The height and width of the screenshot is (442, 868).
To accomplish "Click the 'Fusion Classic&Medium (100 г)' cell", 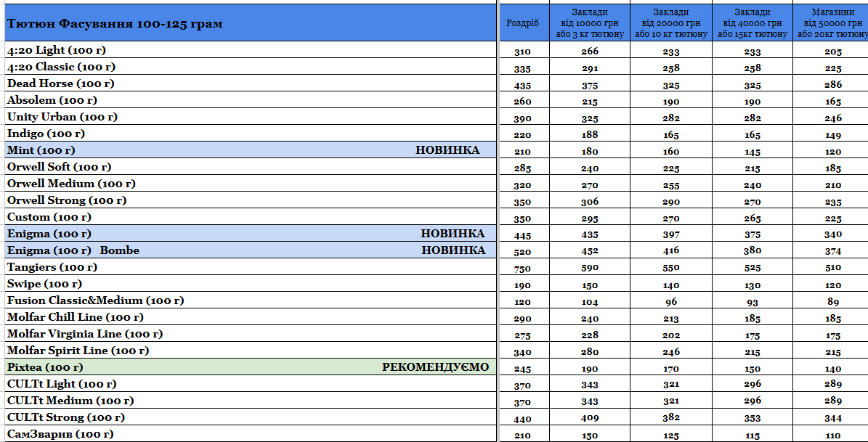I will coord(251,300).
